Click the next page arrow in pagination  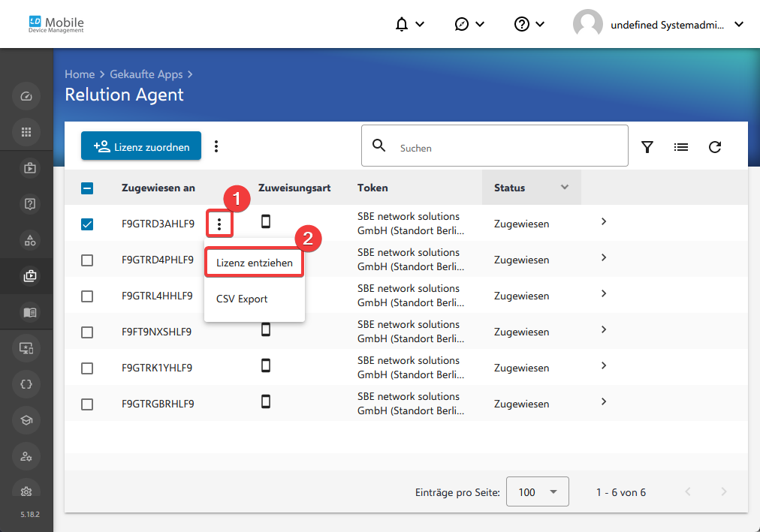[x=724, y=491]
